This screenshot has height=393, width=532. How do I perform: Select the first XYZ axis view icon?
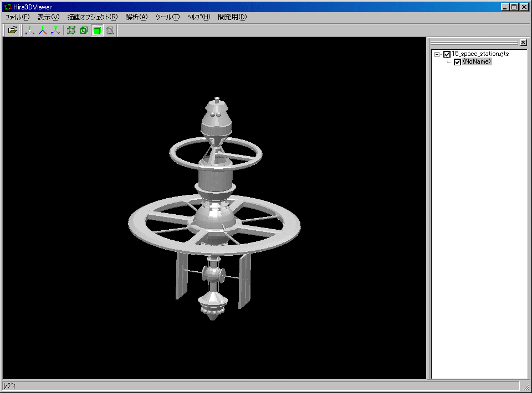pos(30,30)
